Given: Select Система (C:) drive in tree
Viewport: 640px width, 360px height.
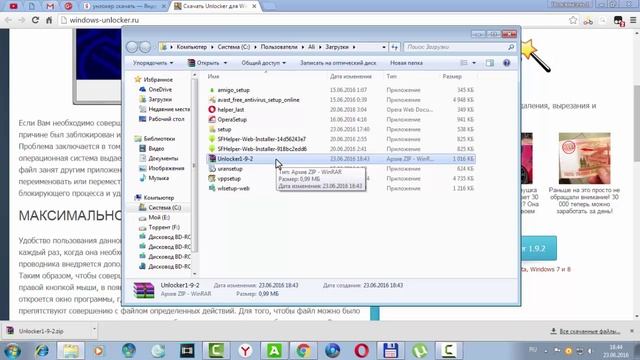Looking at the screenshot, I should [164, 207].
